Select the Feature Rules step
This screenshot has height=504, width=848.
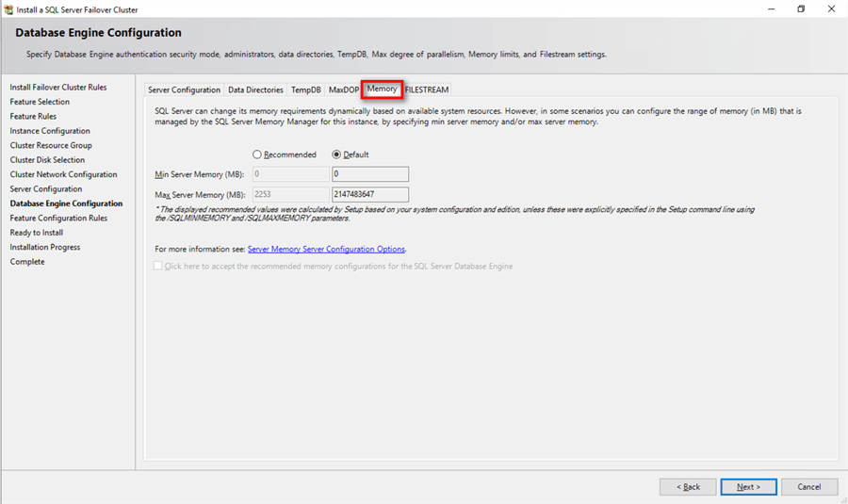(x=33, y=116)
